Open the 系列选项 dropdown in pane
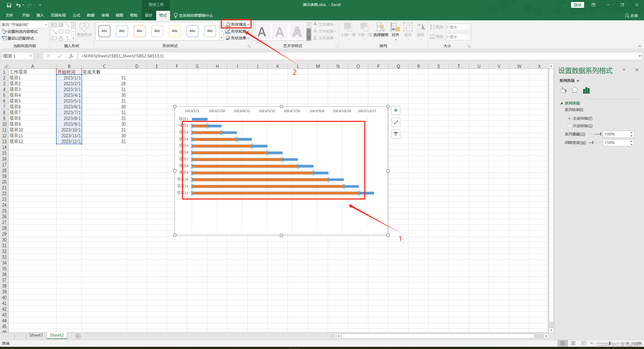644x349 pixels. point(578,81)
